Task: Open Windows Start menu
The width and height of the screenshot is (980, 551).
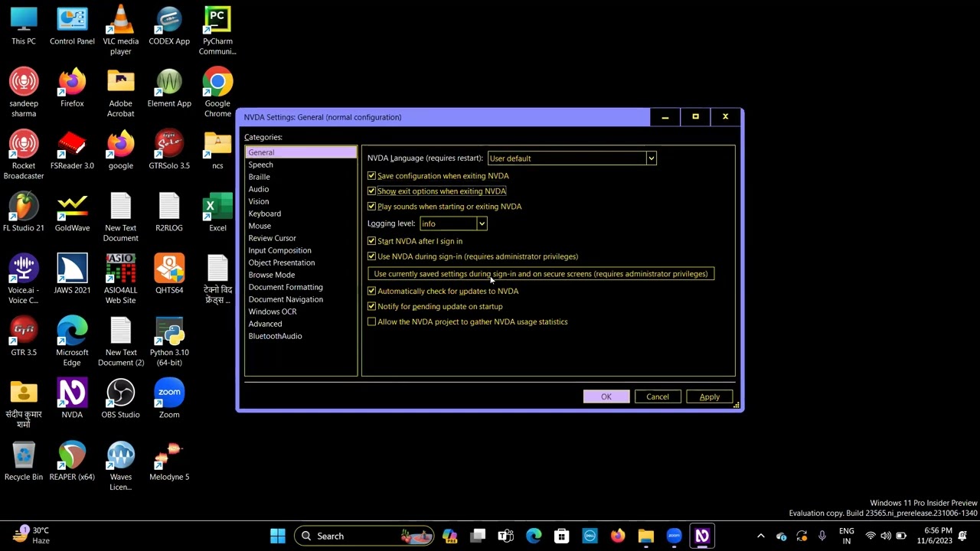Action: (278, 536)
